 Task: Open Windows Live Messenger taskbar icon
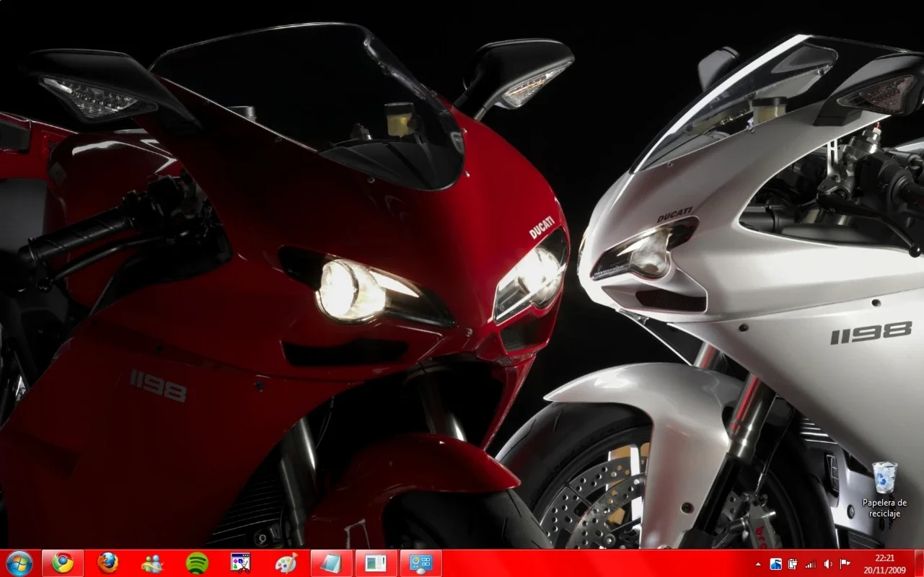pos(152,563)
